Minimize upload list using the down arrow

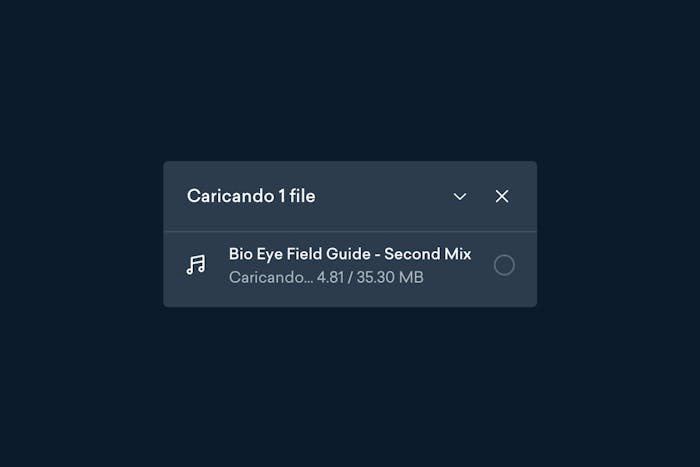(459, 196)
